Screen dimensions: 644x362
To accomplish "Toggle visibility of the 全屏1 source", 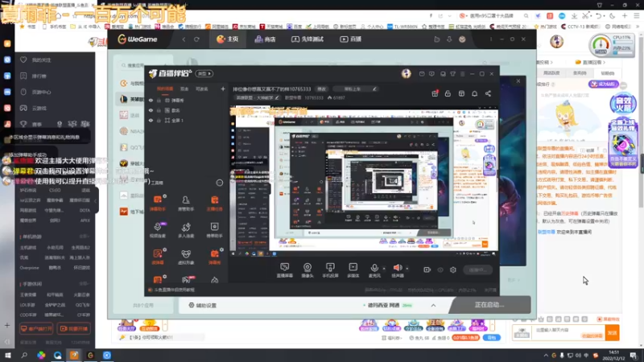I will pos(151,121).
